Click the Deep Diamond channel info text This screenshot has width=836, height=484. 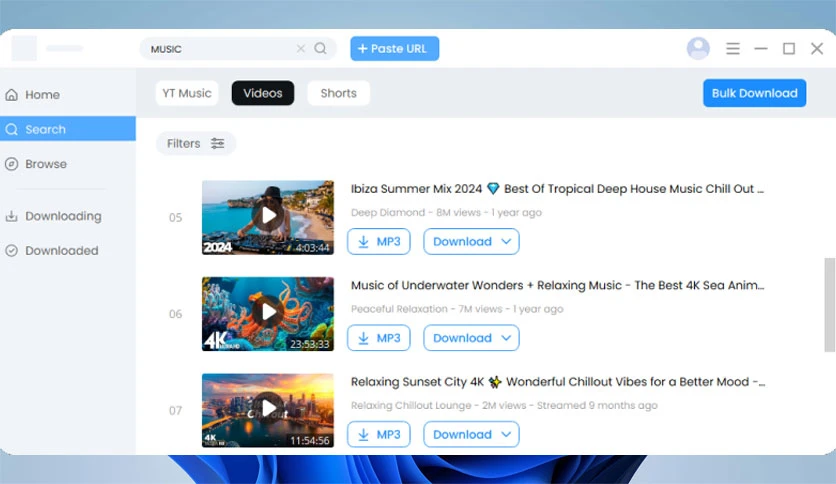pos(446,213)
